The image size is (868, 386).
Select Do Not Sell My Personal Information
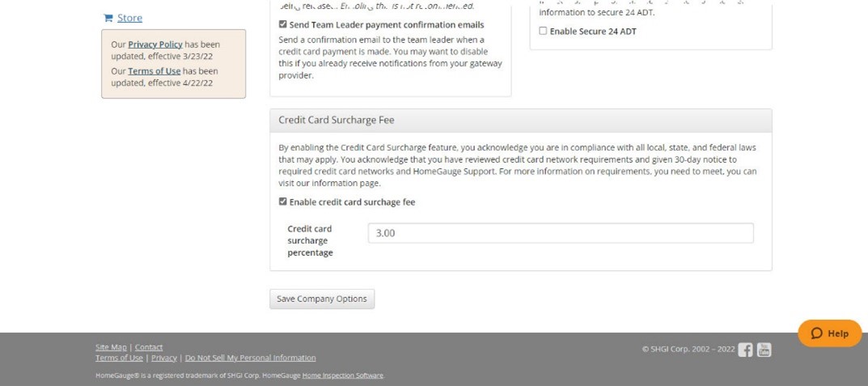click(250, 358)
